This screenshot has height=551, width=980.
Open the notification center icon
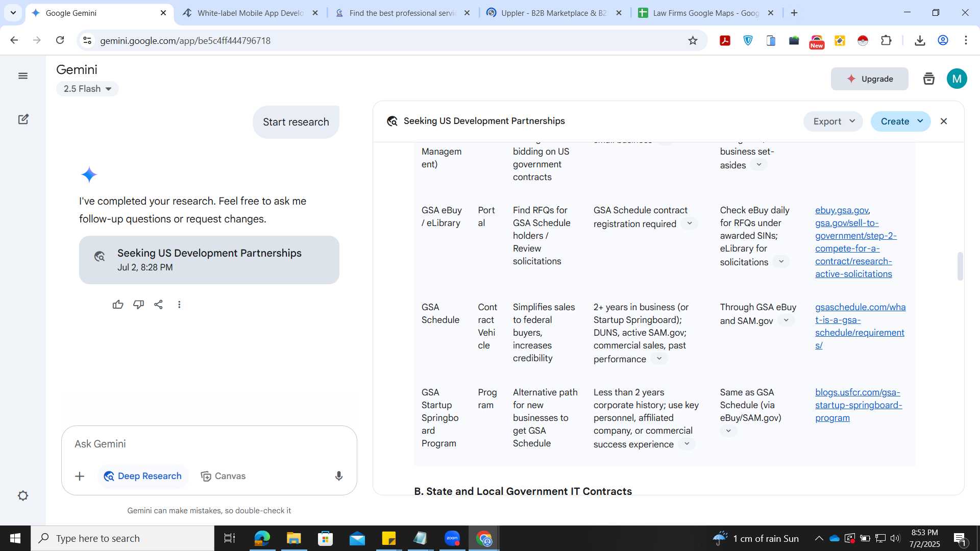coord(960,539)
